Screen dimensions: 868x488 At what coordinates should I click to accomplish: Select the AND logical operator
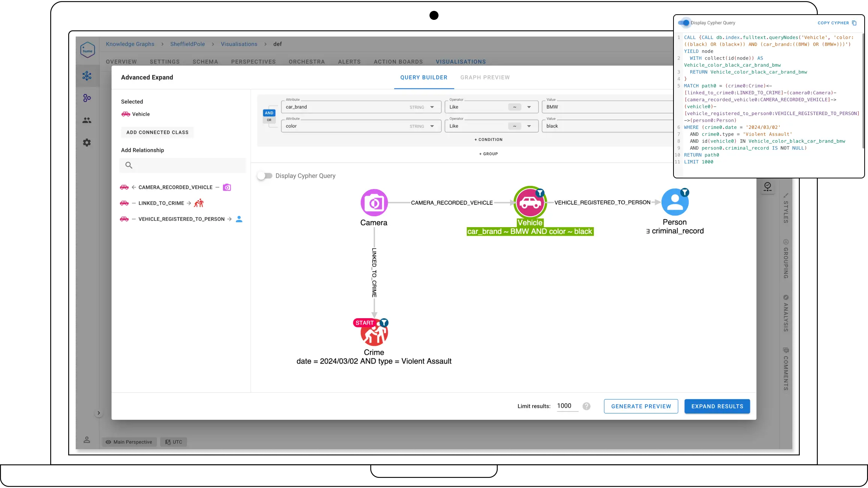pyautogui.click(x=269, y=113)
